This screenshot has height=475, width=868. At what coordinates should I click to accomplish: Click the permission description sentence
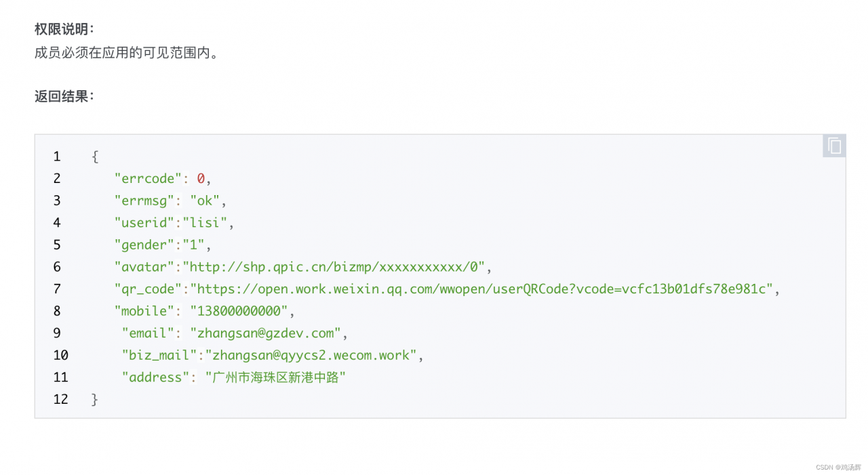pos(127,52)
